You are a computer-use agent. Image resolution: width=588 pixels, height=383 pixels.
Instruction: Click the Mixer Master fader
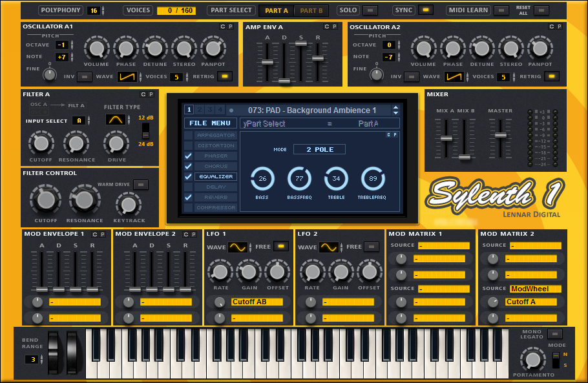click(501, 135)
